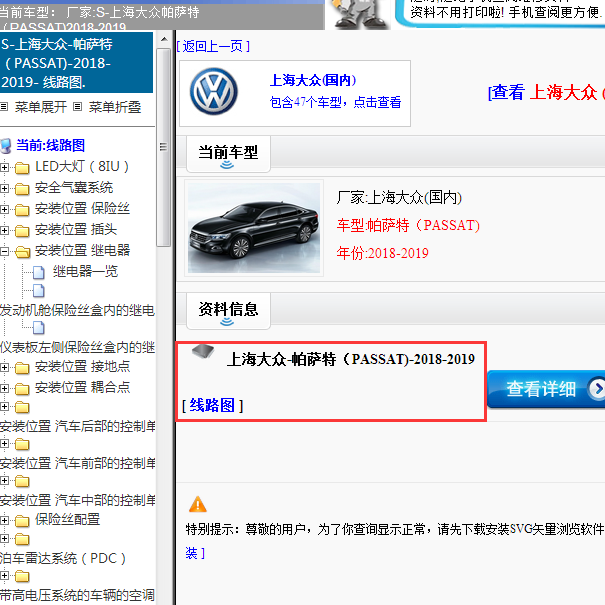The height and width of the screenshot is (605, 605).
Task: Click document icon above 仪表板左侧保险丝盒内的继
Action: click(38, 328)
